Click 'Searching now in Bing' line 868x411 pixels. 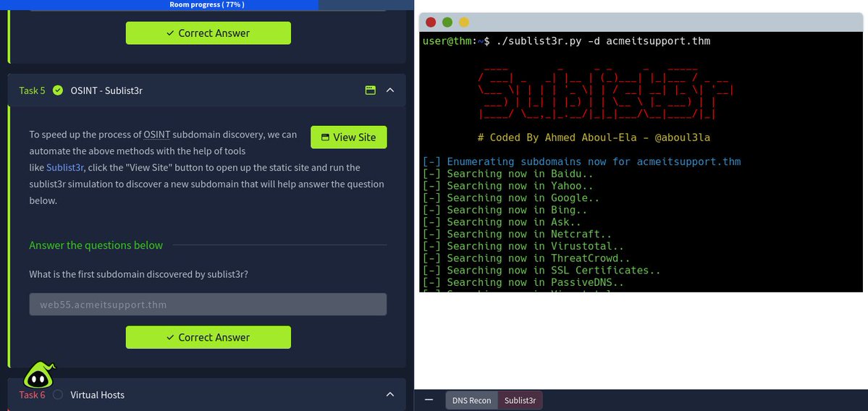[505, 210]
